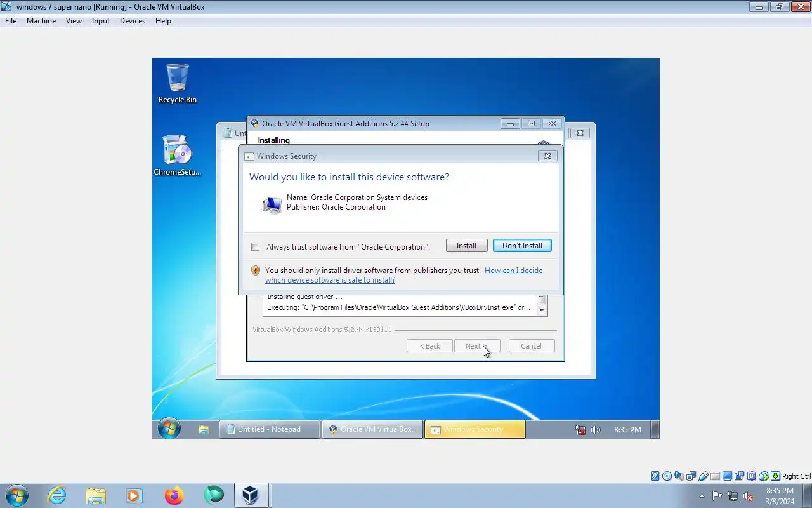This screenshot has width=812, height=508.
Task: Open Windows Media Player on host taskbar
Action: pyautogui.click(x=134, y=495)
